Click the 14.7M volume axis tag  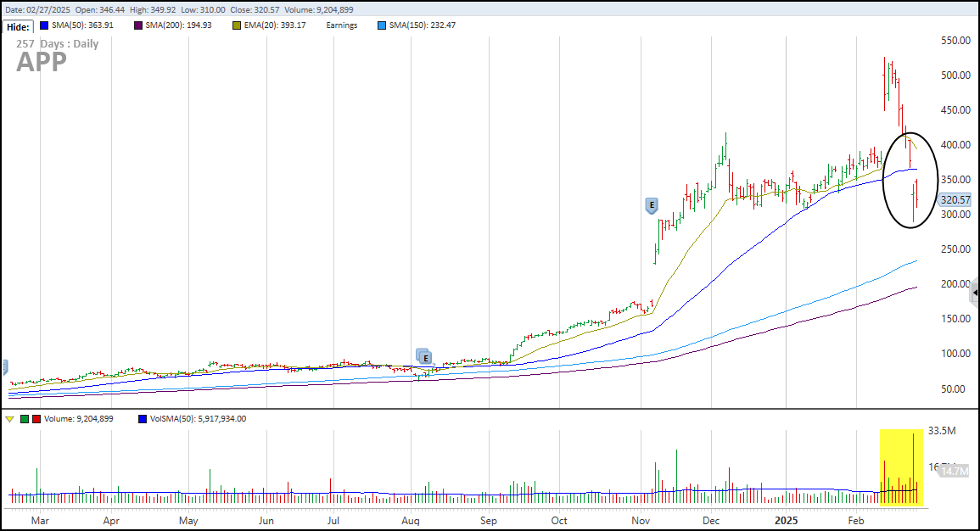click(x=955, y=472)
